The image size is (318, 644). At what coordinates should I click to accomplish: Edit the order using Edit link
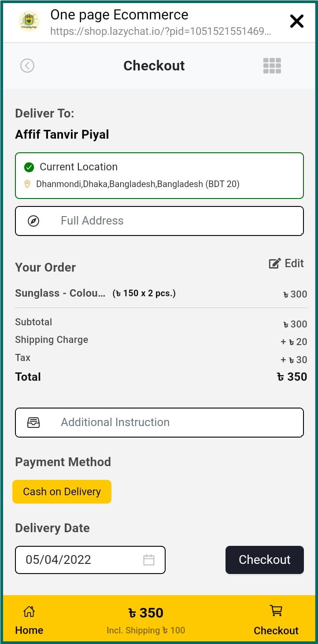(x=286, y=263)
